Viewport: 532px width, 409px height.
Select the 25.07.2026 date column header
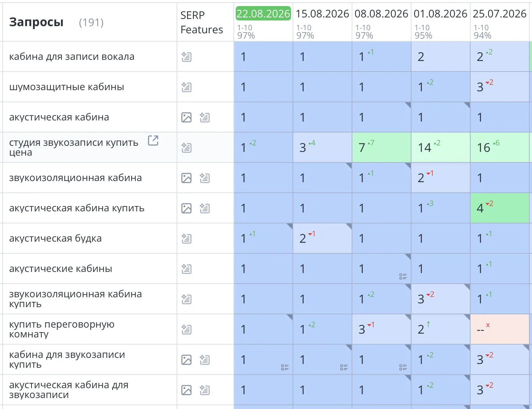click(500, 14)
